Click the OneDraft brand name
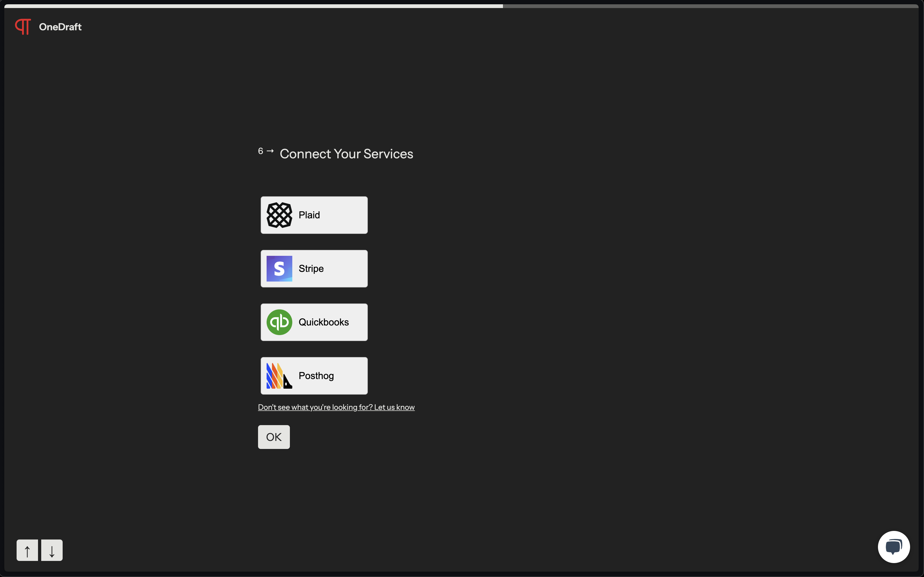The height and width of the screenshot is (577, 924). pos(60,27)
